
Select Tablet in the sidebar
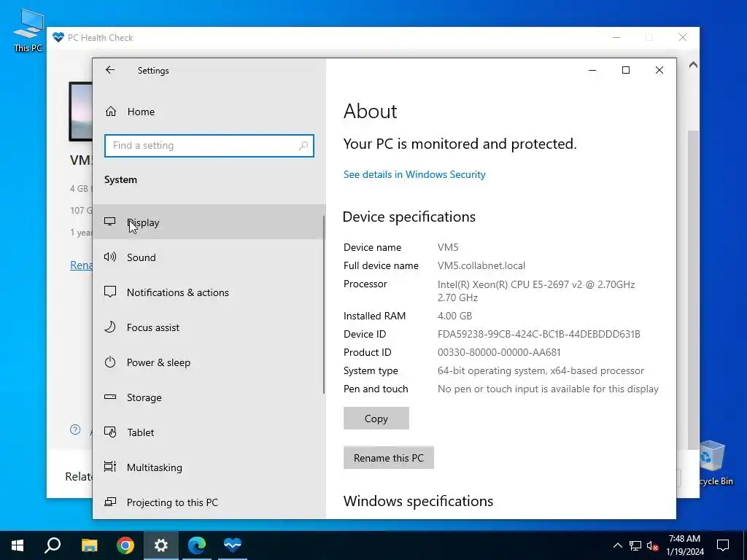(x=209, y=432)
